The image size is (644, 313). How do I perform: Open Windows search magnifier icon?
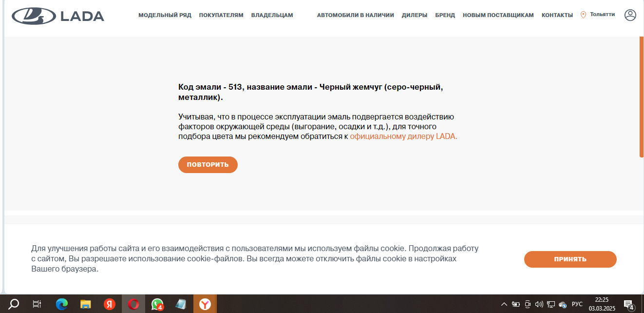14,304
